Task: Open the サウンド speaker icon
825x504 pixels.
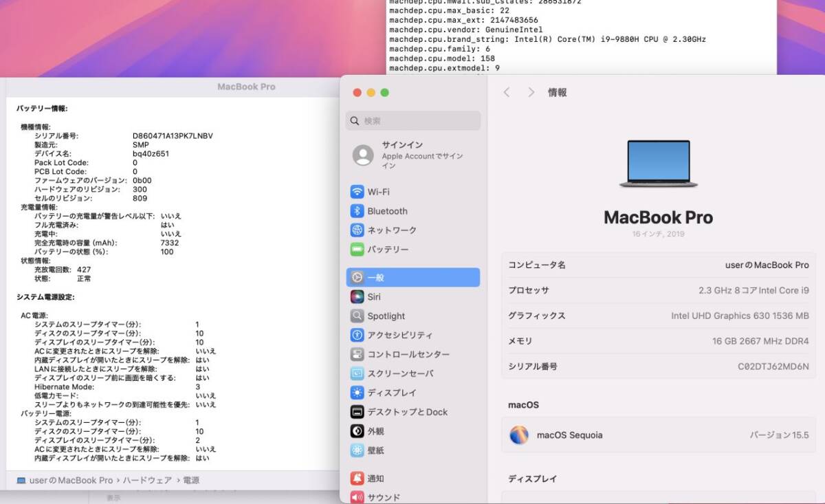Action: (357, 497)
